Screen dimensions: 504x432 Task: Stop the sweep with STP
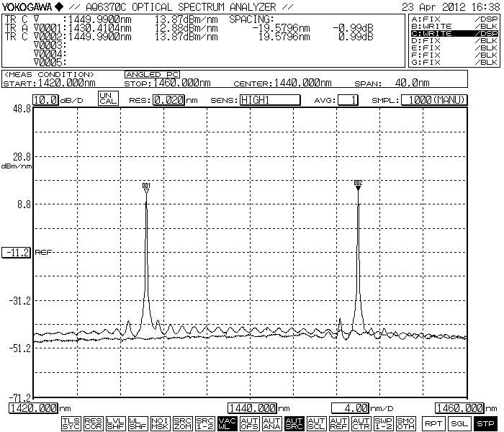coord(486,423)
